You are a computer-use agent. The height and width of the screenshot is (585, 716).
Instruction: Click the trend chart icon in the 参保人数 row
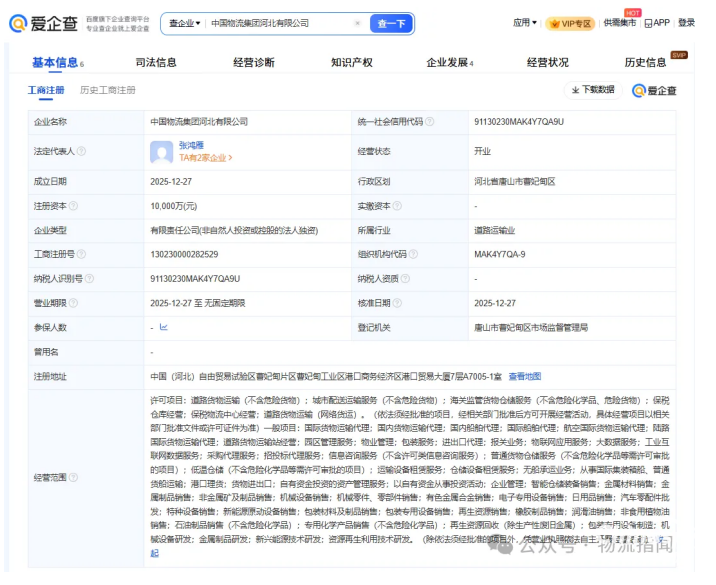(163, 327)
